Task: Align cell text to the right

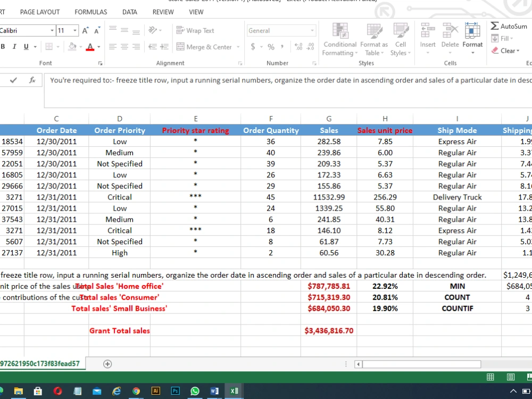Action: tap(136, 47)
